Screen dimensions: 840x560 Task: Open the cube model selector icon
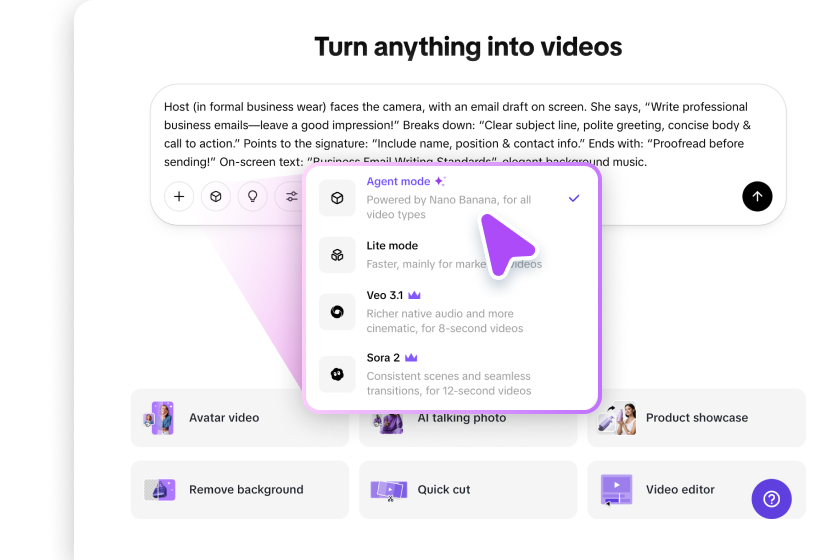pyautogui.click(x=216, y=197)
